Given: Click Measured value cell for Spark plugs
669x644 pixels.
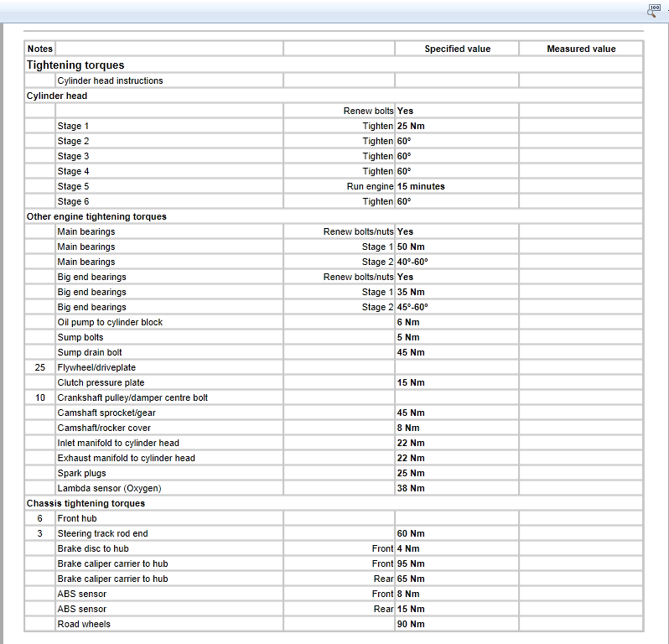Looking at the screenshot, I should click(x=581, y=473).
